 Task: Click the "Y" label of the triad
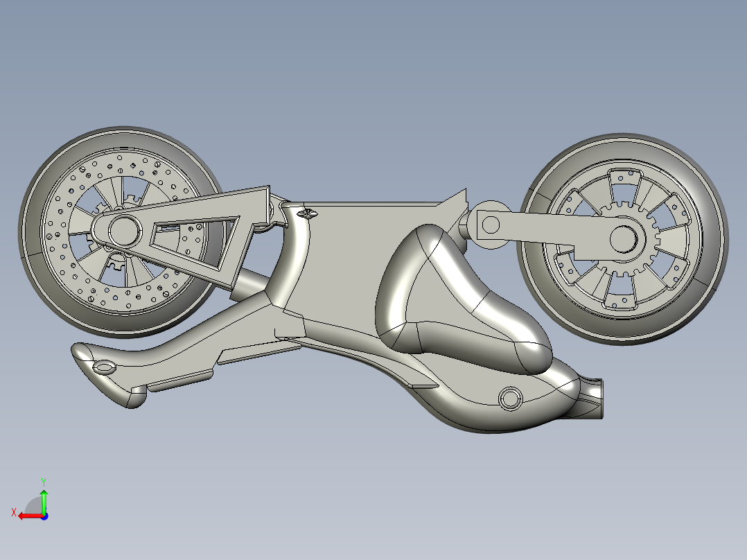click(x=44, y=482)
